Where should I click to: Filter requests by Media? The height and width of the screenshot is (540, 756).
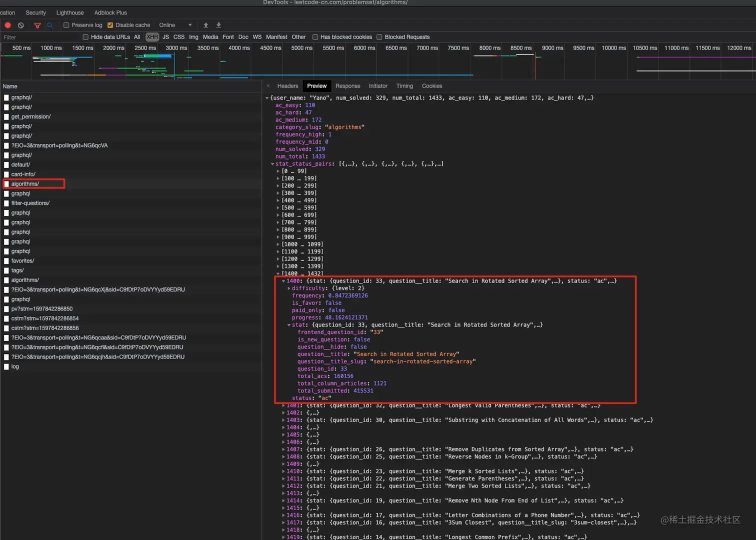click(210, 37)
